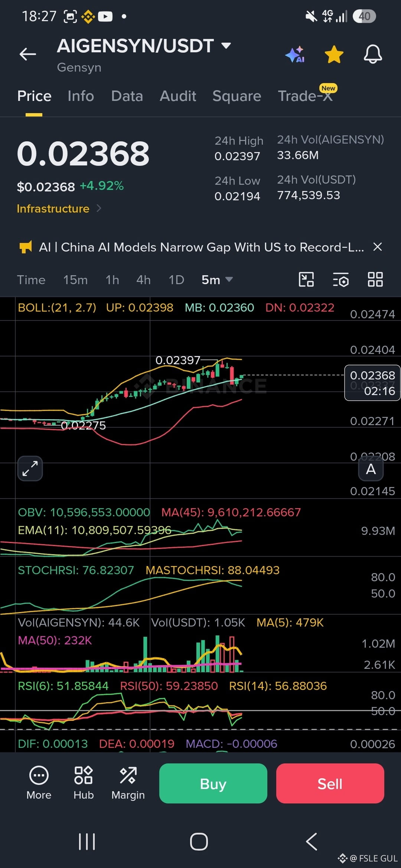Expand the AIGENSYN/USDT pair dropdown
The height and width of the screenshot is (868, 401).
226,46
